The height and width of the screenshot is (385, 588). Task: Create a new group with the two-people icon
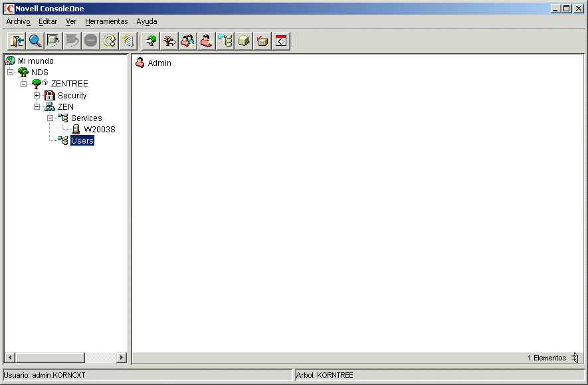(188, 41)
